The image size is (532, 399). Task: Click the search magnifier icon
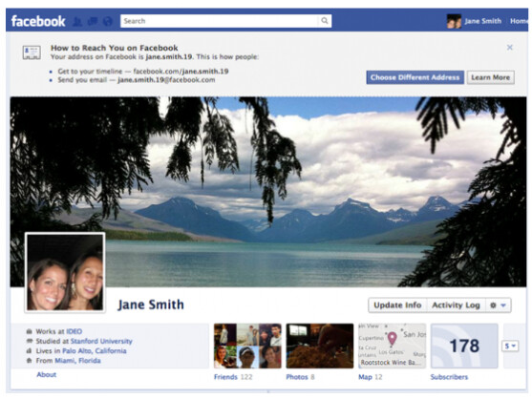click(325, 21)
